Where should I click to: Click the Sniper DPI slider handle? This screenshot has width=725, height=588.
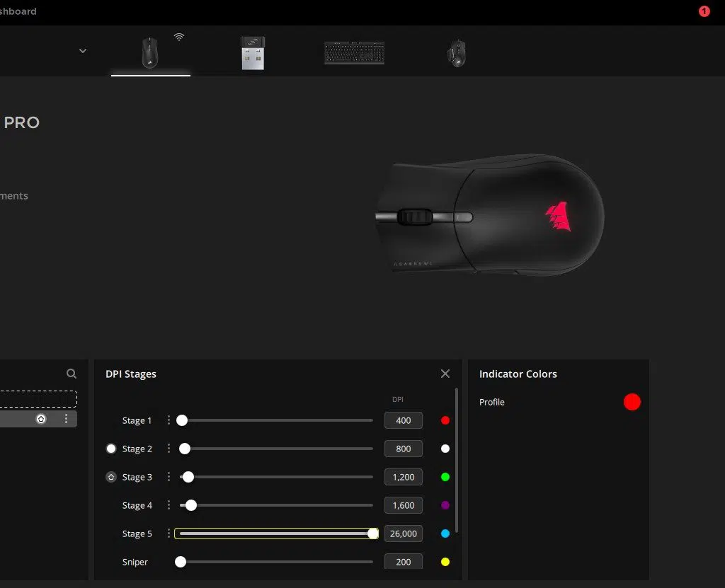(181, 562)
